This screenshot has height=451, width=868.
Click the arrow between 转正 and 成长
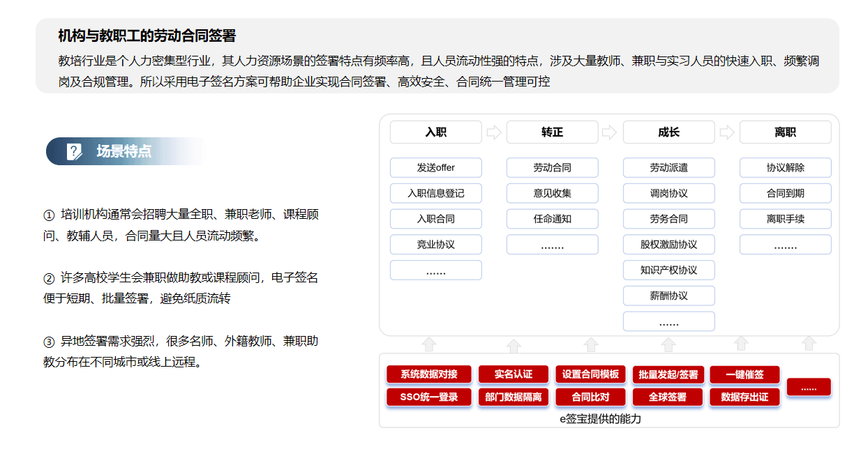(610, 132)
